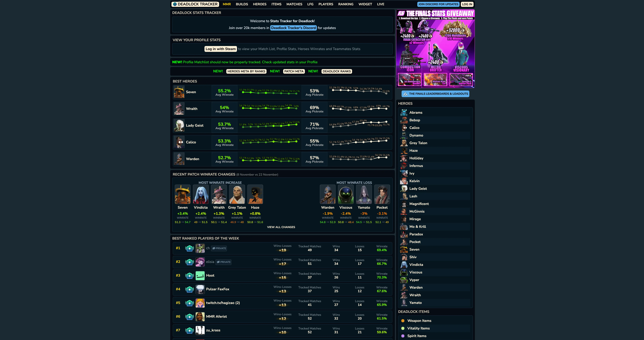The width and height of the screenshot is (644, 340).
Task: Click Lash hero portrait in sidebar
Action: coord(404,196)
